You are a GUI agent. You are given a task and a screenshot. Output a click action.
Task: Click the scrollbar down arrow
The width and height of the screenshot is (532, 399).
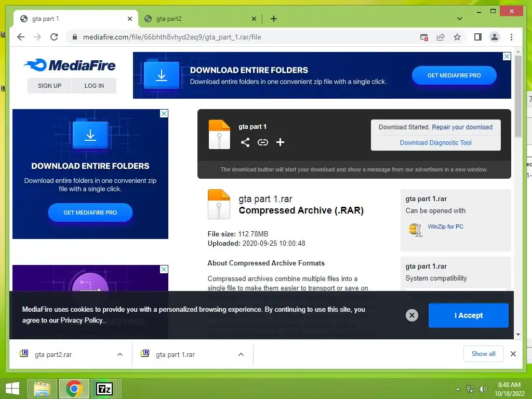tap(518, 335)
